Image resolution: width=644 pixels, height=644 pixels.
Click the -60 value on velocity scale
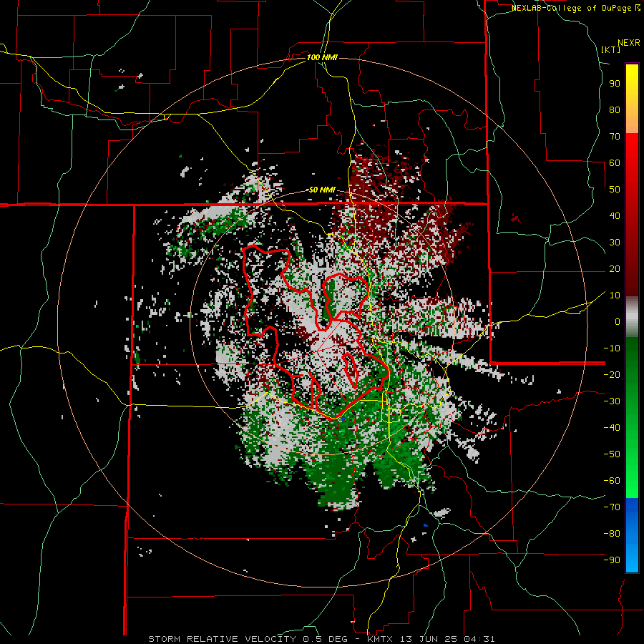[x=612, y=481]
